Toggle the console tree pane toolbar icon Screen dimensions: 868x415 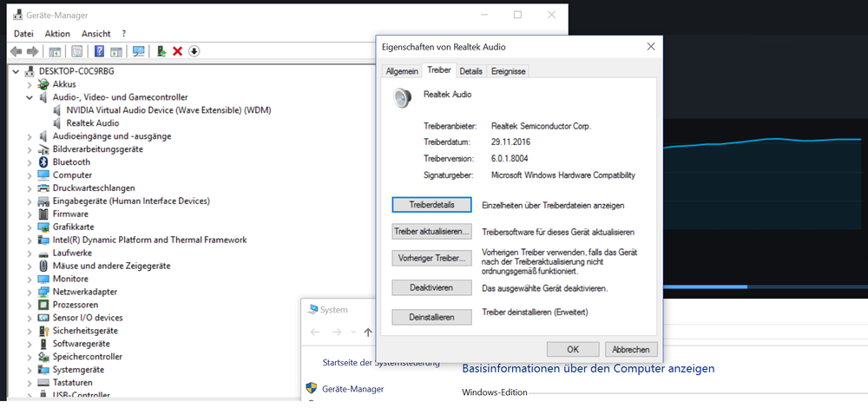point(55,51)
